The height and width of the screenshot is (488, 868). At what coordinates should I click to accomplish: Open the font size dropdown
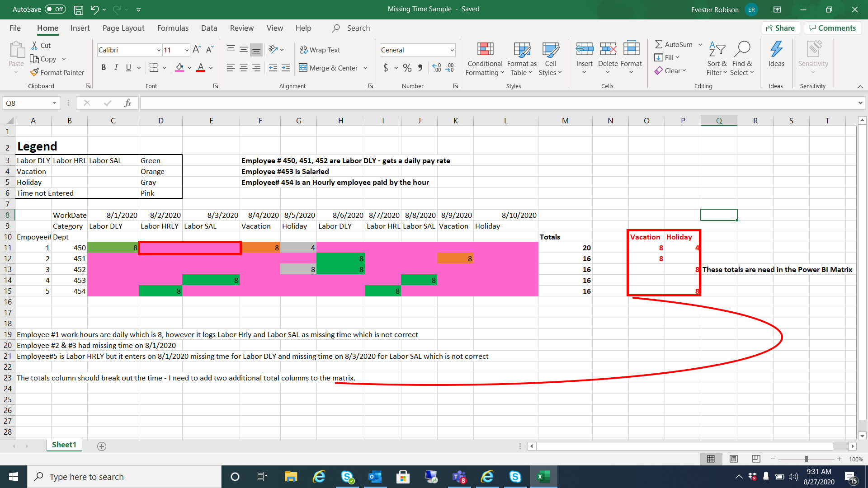point(187,50)
